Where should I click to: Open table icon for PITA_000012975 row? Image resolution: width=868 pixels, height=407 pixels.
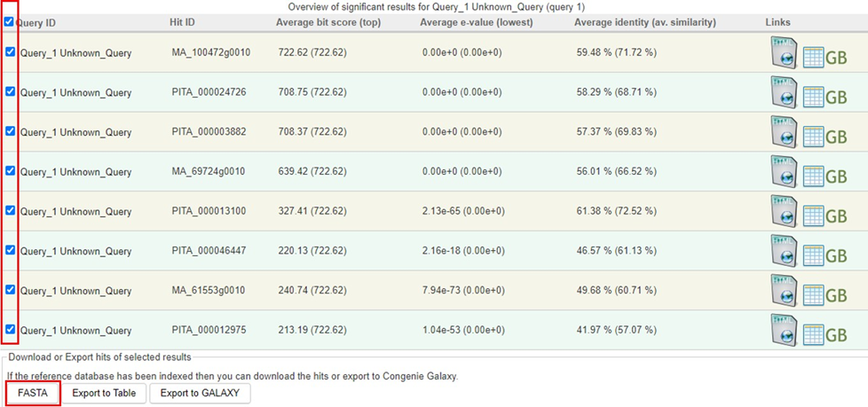click(813, 336)
